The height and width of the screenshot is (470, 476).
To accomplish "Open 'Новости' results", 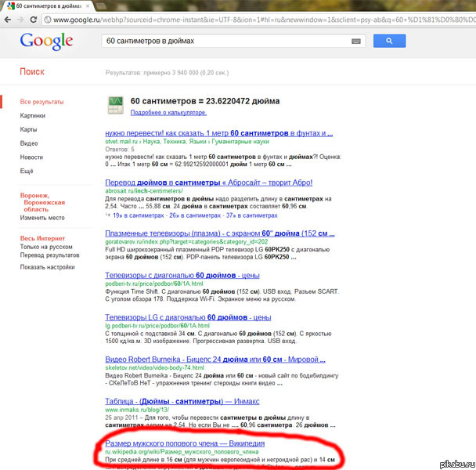I will tap(31, 157).
